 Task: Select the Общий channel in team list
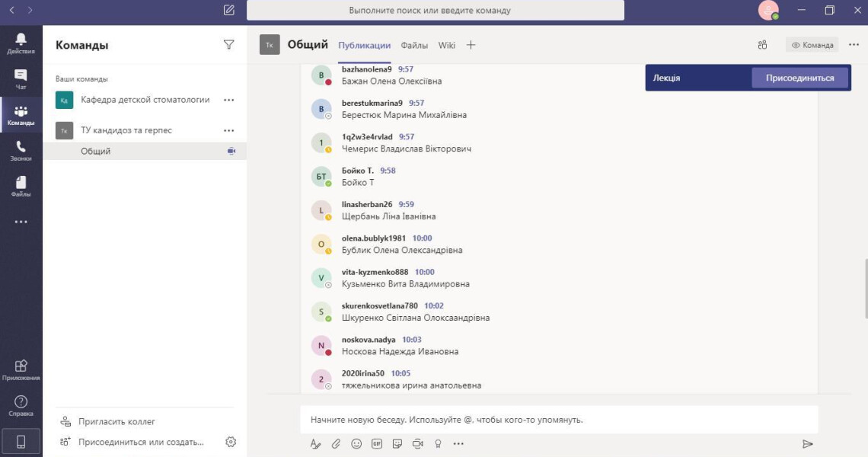click(x=96, y=151)
